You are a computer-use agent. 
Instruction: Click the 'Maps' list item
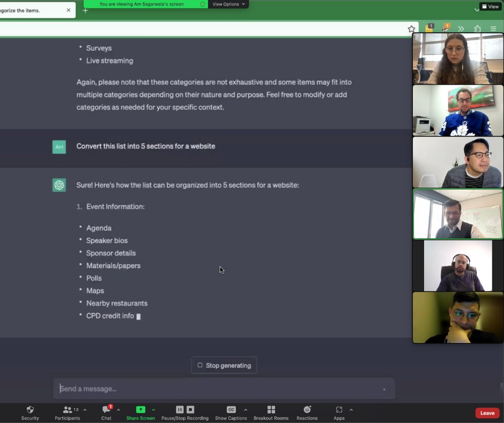(95, 291)
